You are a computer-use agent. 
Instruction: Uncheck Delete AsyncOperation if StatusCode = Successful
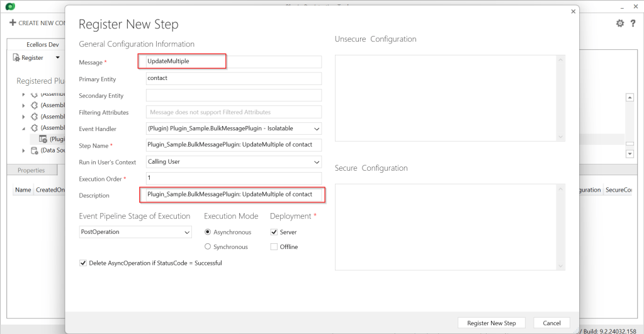[83, 263]
